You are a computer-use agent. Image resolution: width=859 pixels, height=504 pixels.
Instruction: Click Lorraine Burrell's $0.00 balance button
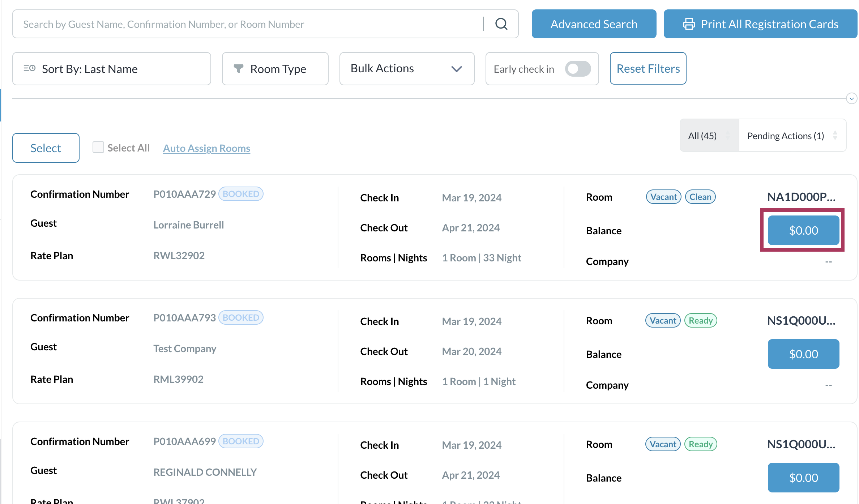(803, 230)
